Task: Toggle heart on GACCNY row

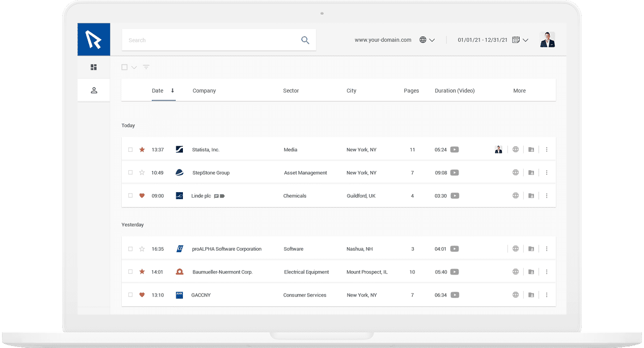Action: pos(142,295)
